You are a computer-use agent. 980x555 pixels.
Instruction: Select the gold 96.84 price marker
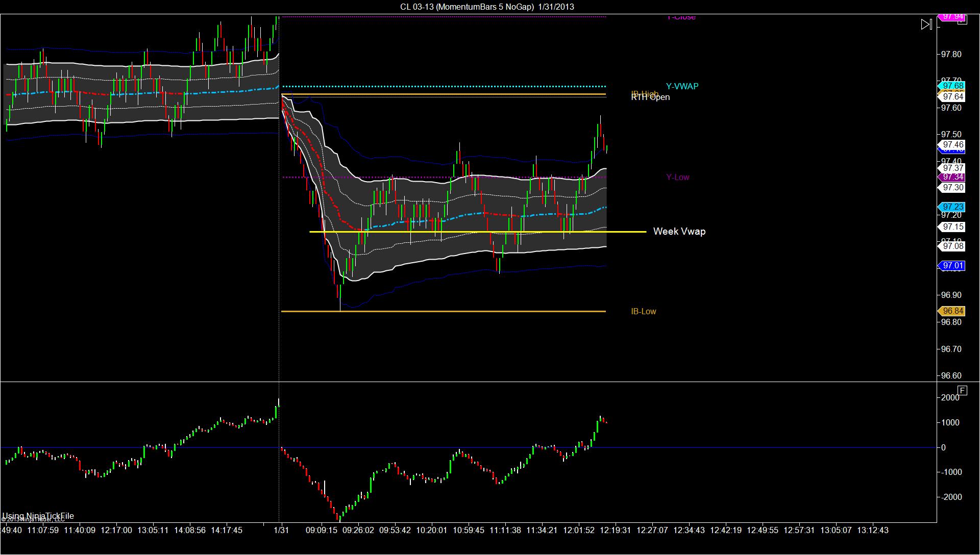tap(952, 311)
